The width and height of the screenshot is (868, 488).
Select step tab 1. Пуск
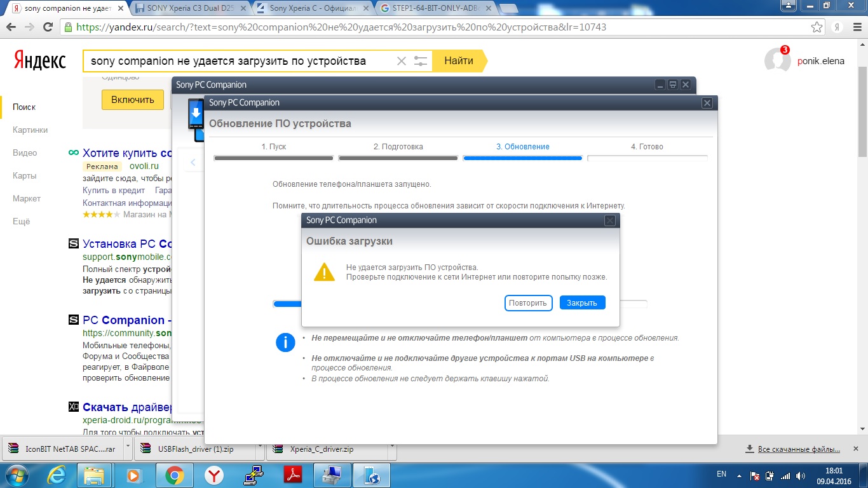coord(274,147)
